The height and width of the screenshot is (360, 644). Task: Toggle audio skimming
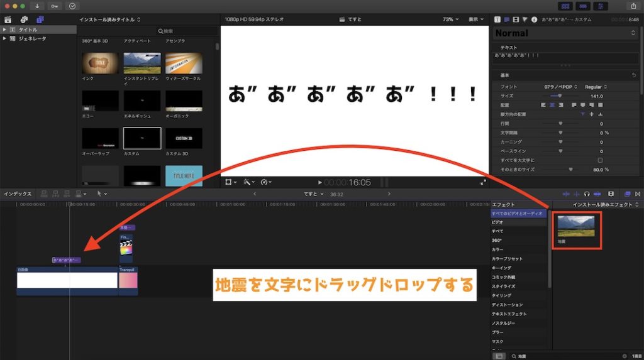(x=577, y=194)
